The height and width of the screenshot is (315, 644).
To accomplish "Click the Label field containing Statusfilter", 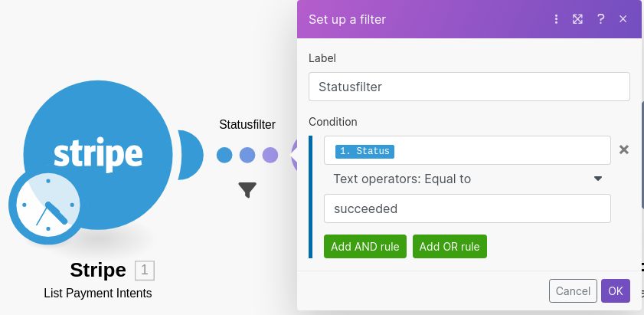I will pos(469,87).
